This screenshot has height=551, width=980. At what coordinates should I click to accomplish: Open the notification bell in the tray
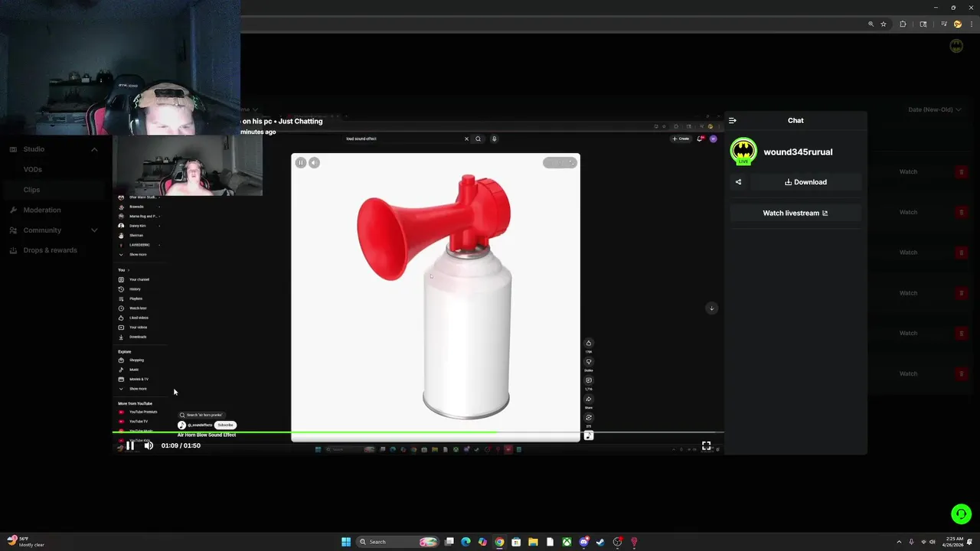pos(971,542)
